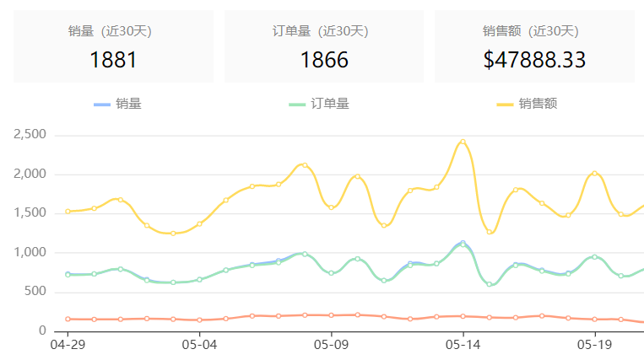Click the yellow 销售额 legend color marker

tap(505, 105)
